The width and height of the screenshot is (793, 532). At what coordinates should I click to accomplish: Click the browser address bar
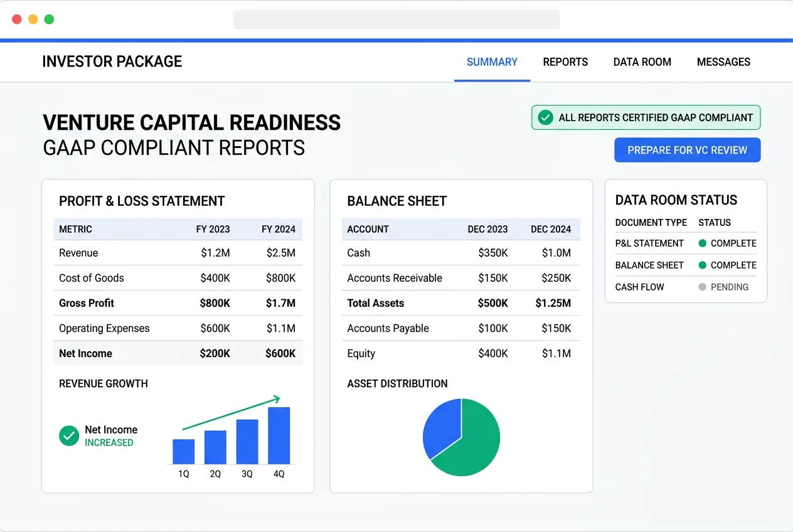click(396, 19)
